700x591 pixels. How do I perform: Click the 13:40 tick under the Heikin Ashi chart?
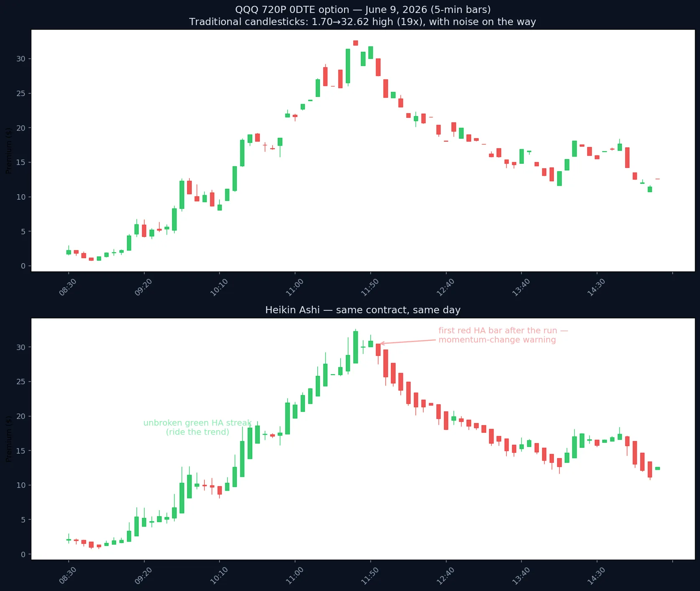521,576
